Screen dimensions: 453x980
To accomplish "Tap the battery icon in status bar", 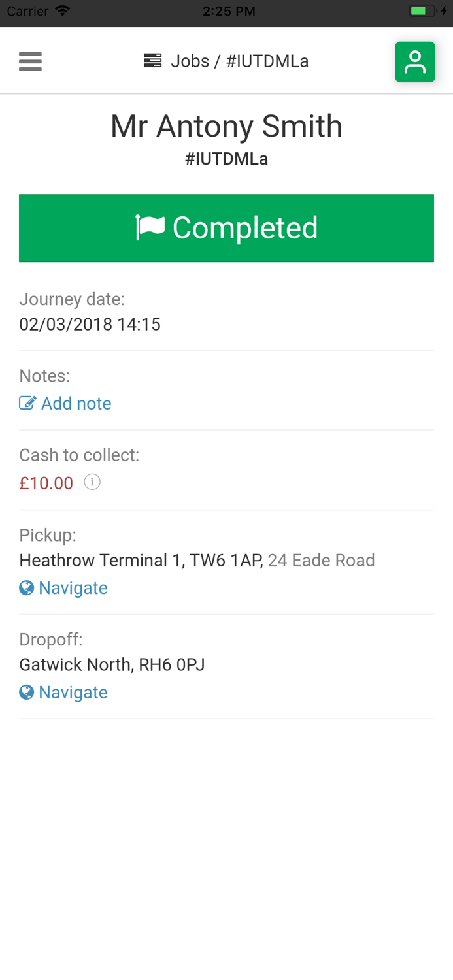I will pyautogui.click(x=421, y=11).
